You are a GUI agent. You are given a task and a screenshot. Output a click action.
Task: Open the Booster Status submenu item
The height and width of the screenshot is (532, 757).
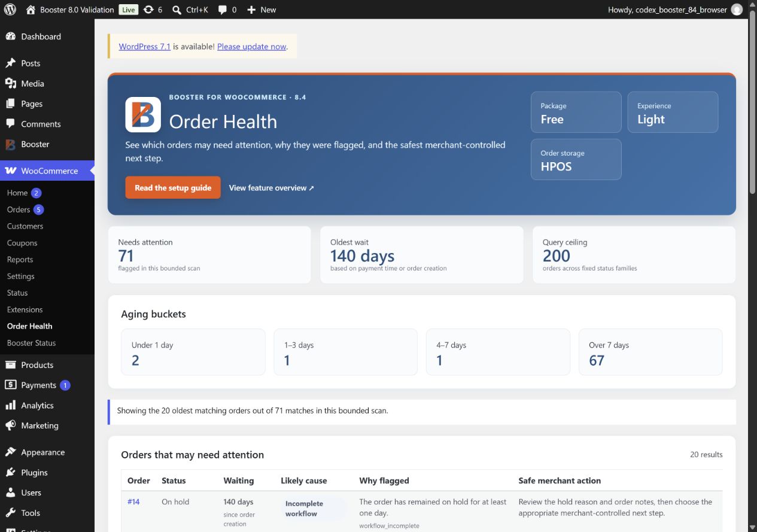pyautogui.click(x=31, y=343)
